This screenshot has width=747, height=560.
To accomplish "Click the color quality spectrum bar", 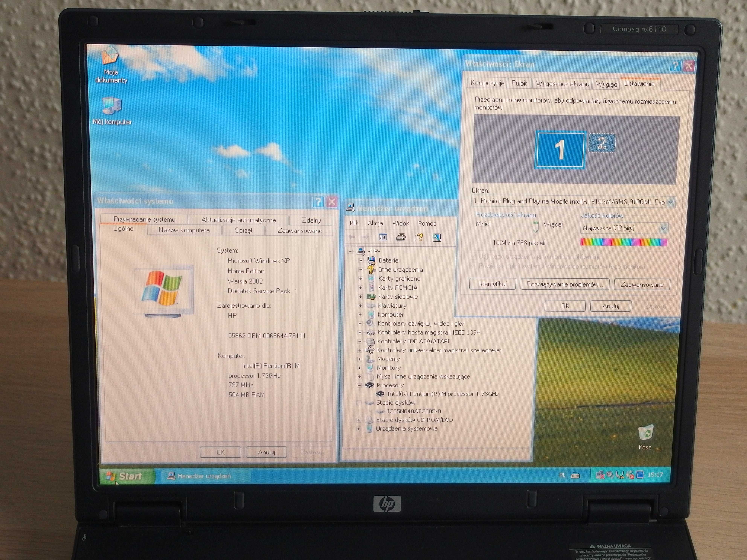I will tap(624, 242).
